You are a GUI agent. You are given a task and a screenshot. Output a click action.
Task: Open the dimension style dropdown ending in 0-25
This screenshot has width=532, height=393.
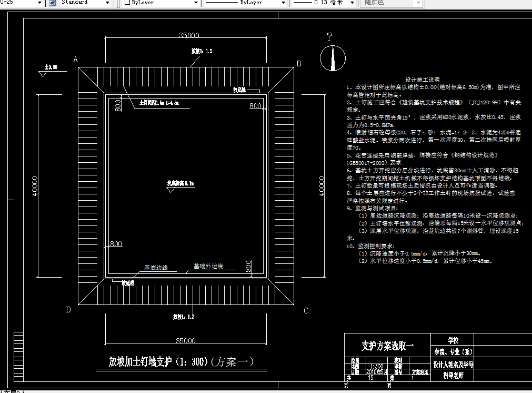coord(39,3)
